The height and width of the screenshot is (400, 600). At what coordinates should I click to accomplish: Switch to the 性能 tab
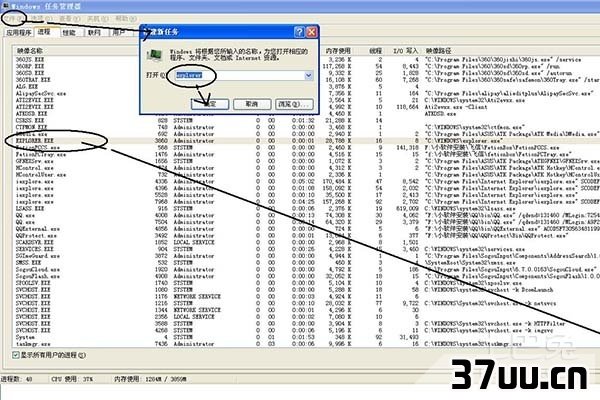[x=70, y=33]
